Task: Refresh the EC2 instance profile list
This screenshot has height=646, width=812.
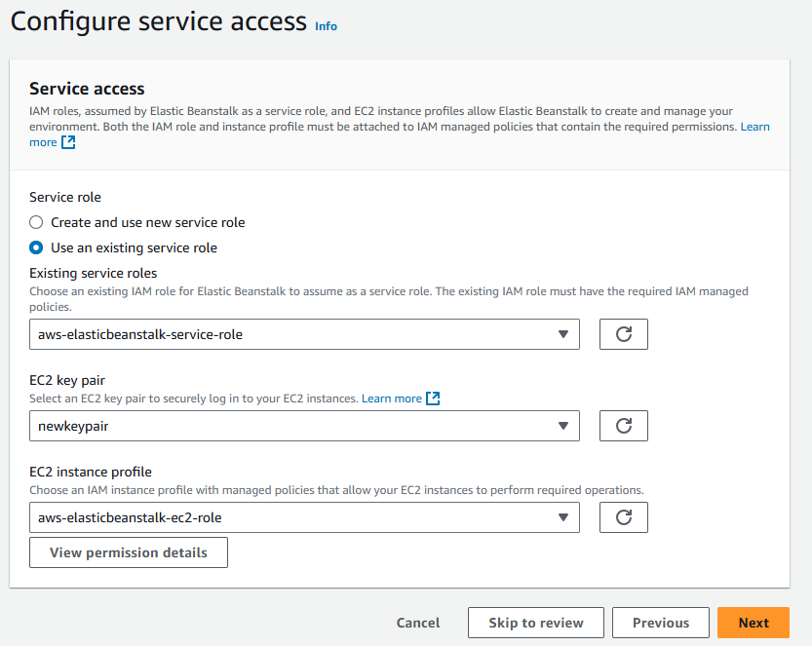Action: (624, 517)
